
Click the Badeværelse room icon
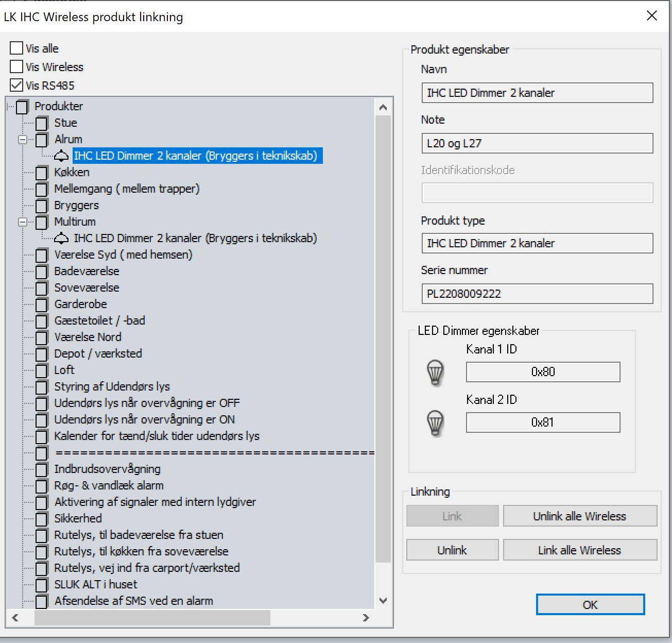pyautogui.click(x=42, y=272)
